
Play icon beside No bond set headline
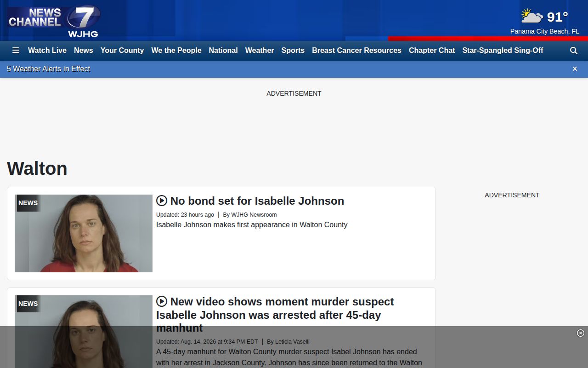[162, 201]
